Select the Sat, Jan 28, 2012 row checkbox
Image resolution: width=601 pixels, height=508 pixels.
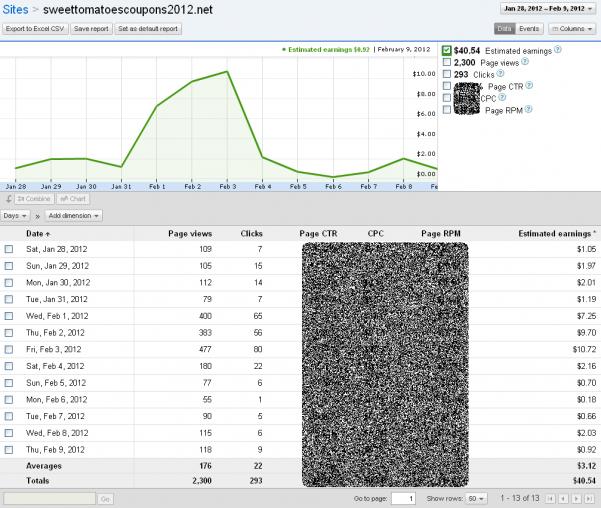pos(9,249)
